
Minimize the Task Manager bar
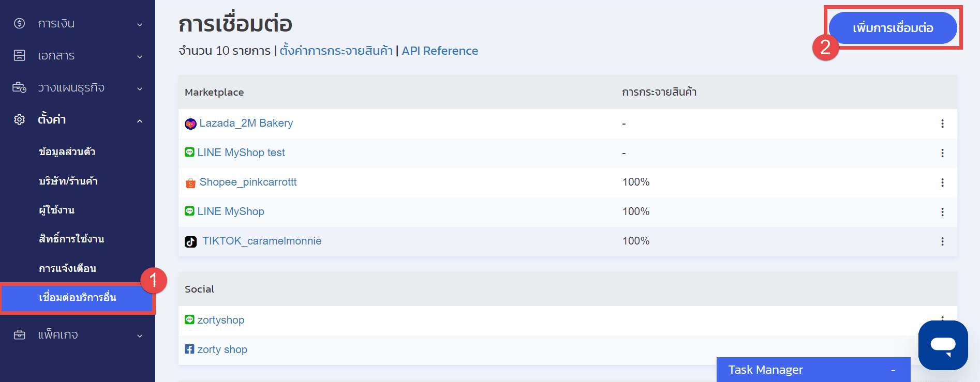coord(893,370)
